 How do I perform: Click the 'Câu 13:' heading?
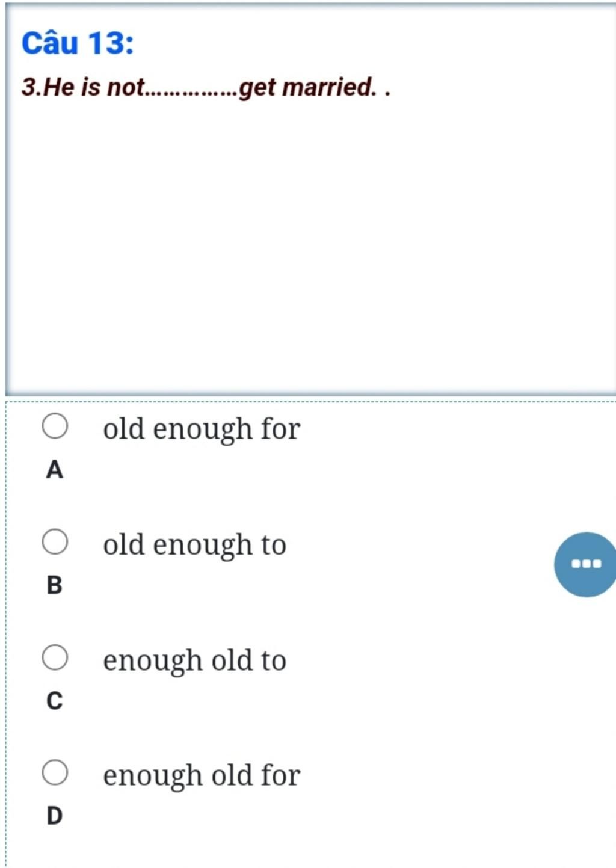[78, 43]
